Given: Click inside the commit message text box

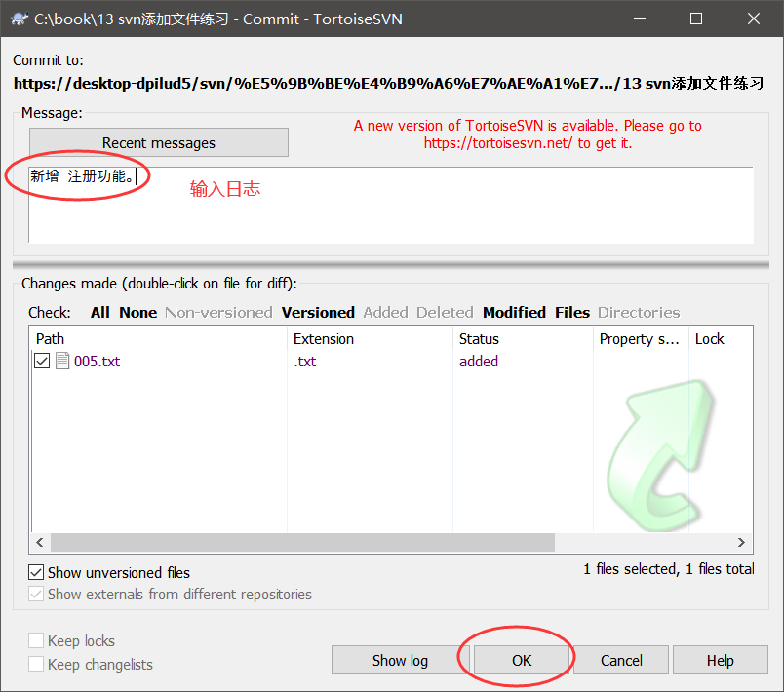Looking at the screenshot, I should coord(391,205).
